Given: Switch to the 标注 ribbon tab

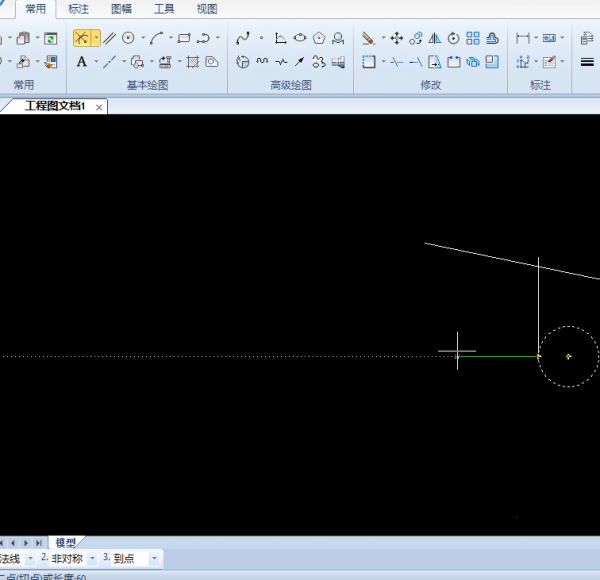Looking at the screenshot, I should click(78, 9).
